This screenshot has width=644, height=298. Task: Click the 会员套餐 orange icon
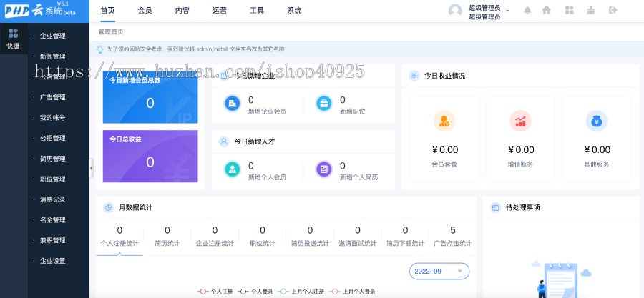(x=444, y=121)
